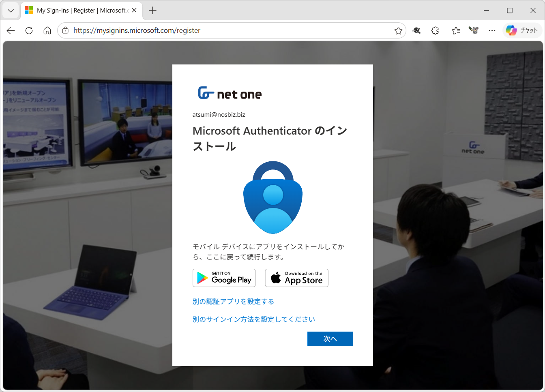The width and height of the screenshot is (545, 392).
Task: Open the profile avatar icon
Action: point(474,30)
